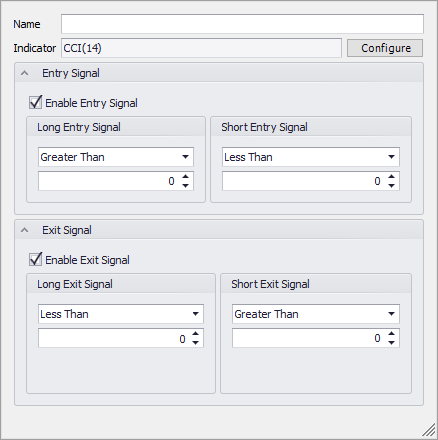Open the Short Exit Signal condition dropdown
This screenshot has width=438, height=440.
tap(316, 314)
